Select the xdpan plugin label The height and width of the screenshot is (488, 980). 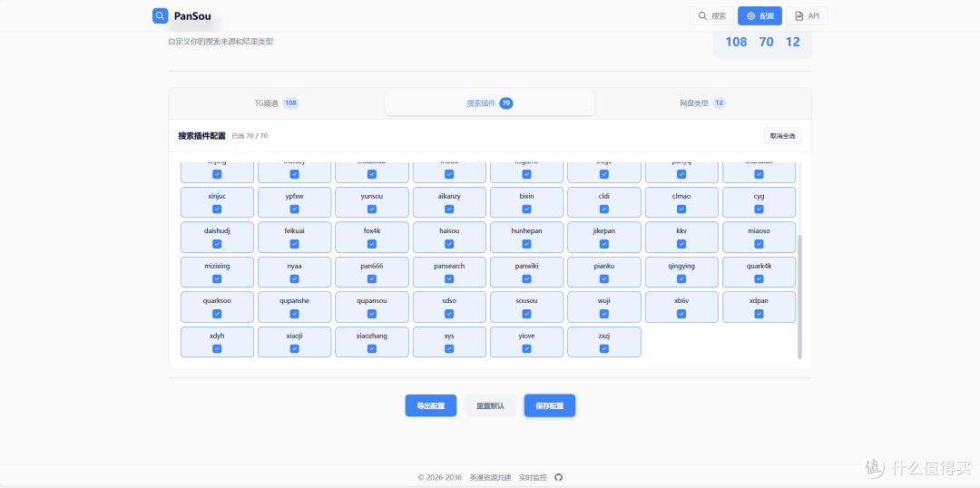tap(759, 300)
